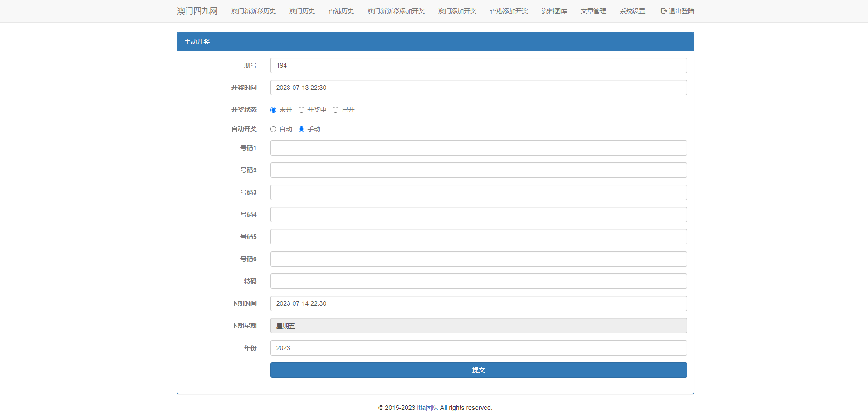
Task: Open 文章管理 section
Action: (593, 11)
